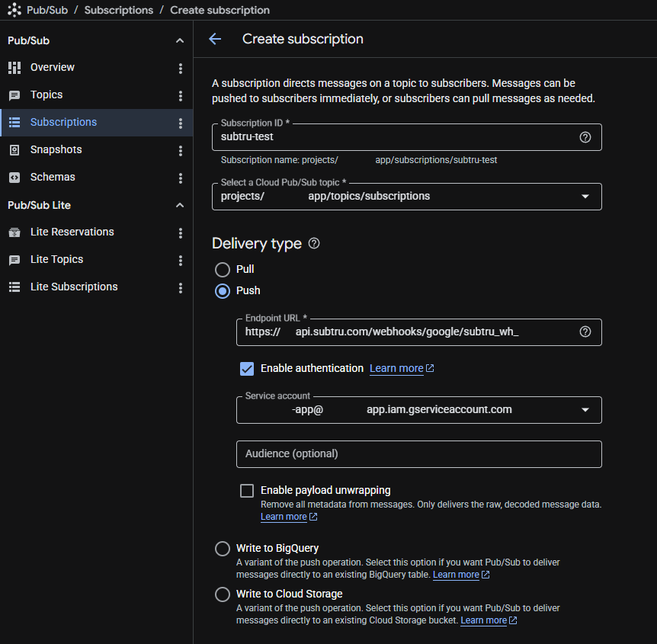This screenshot has height=644, width=657.
Task: Open the Cloud Pub/Sub topic dropdown
Action: (x=407, y=197)
